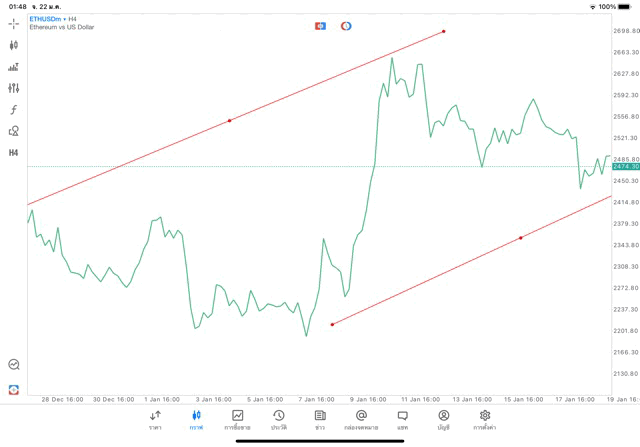Tap the red-blue one-click trading icon at bottom left
Viewport: 640px width, 447px height.
click(x=14, y=389)
